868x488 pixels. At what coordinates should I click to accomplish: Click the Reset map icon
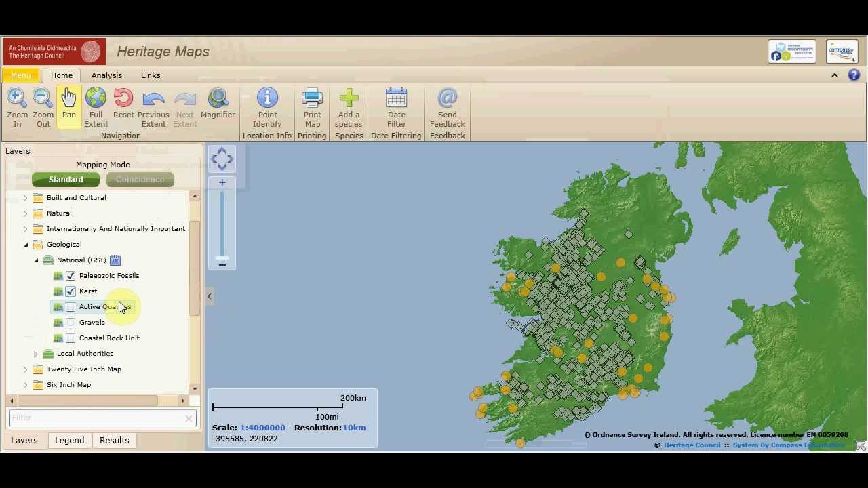(x=123, y=103)
